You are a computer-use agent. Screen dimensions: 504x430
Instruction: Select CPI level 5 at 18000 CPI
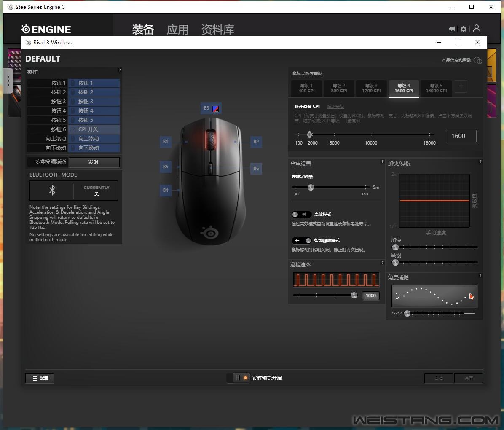(x=437, y=89)
